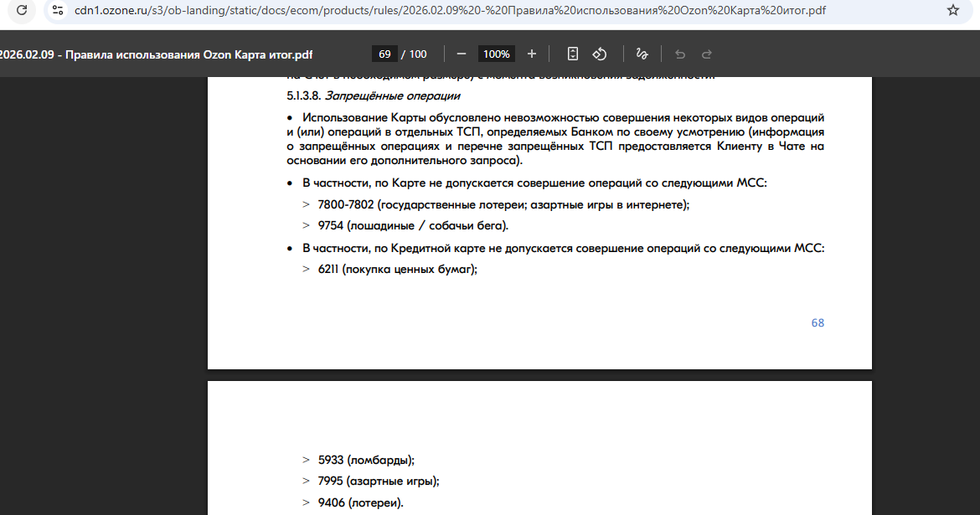Focus the page number field showing 69
The width and height of the screenshot is (980, 515).
pyautogui.click(x=384, y=54)
